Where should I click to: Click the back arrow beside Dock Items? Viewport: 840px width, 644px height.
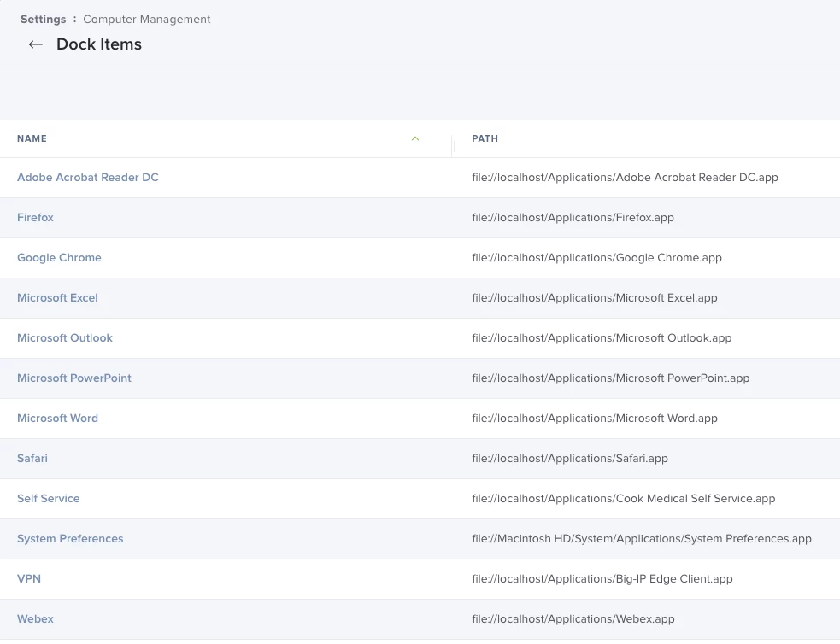35,44
